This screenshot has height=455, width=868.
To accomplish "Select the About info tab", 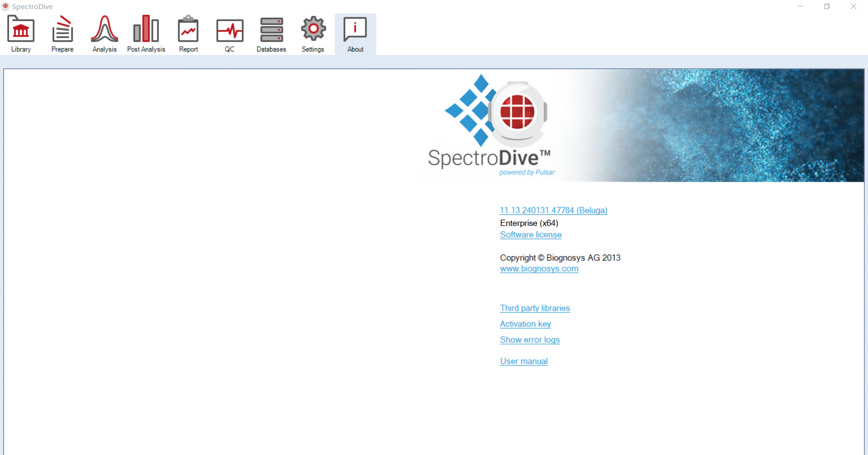I will pos(355,34).
